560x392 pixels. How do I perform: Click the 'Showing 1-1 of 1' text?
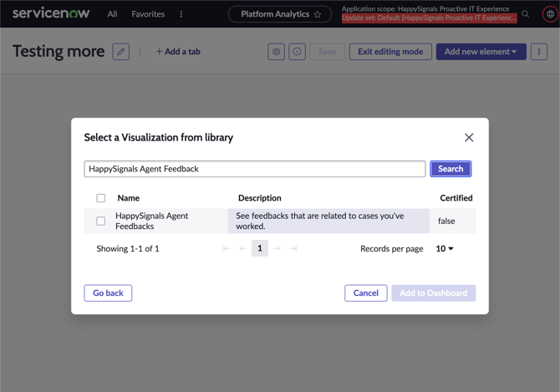point(128,248)
